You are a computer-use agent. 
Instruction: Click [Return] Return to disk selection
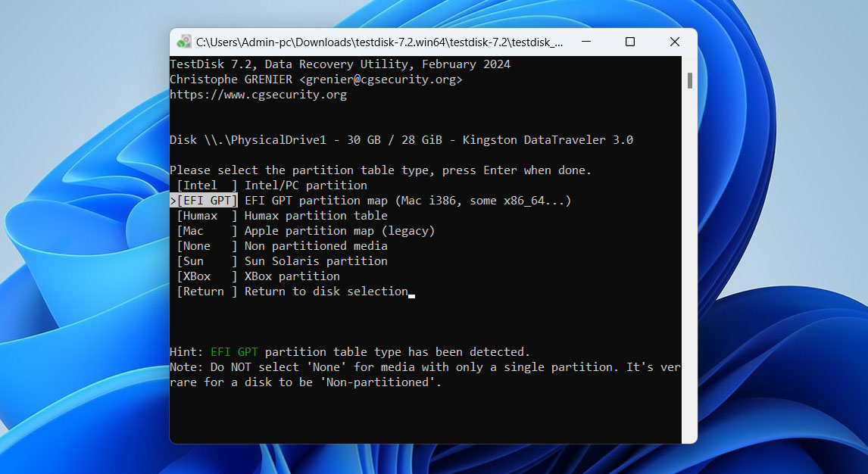point(292,292)
